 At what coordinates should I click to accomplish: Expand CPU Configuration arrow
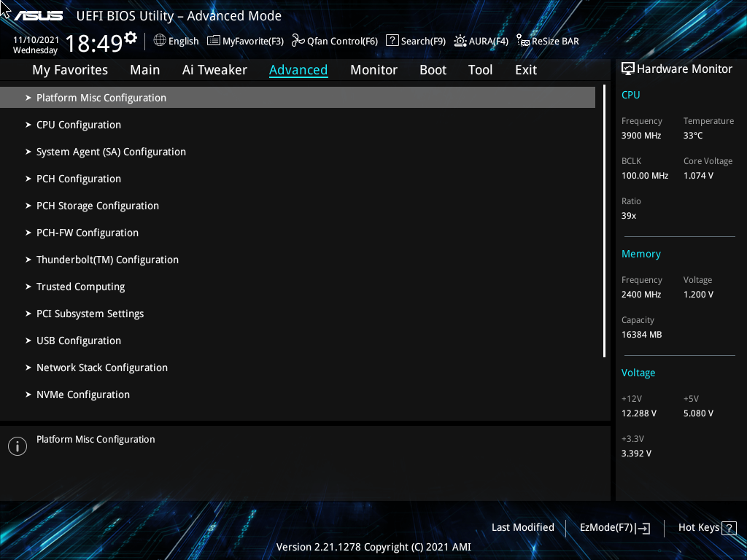(28, 125)
